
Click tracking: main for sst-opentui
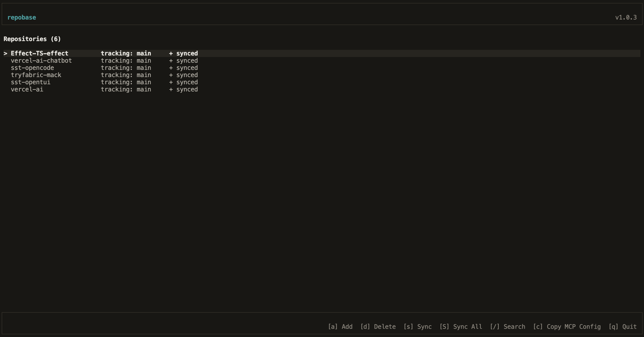[x=126, y=82]
